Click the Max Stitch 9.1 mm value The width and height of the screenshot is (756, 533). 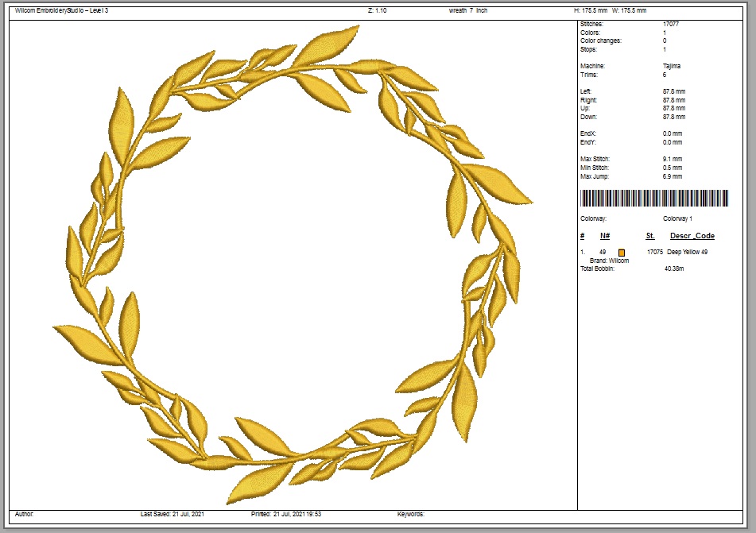673,159
